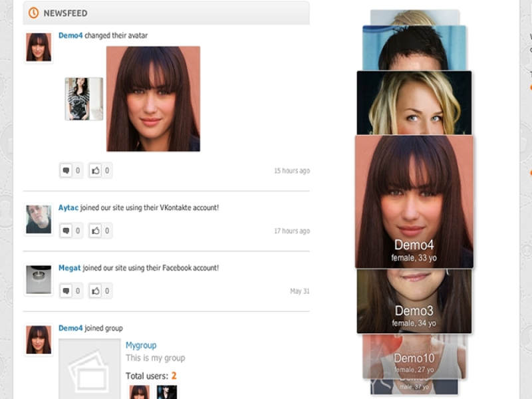Click the comment icon on Megat's post

pyautogui.click(x=66, y=291)
